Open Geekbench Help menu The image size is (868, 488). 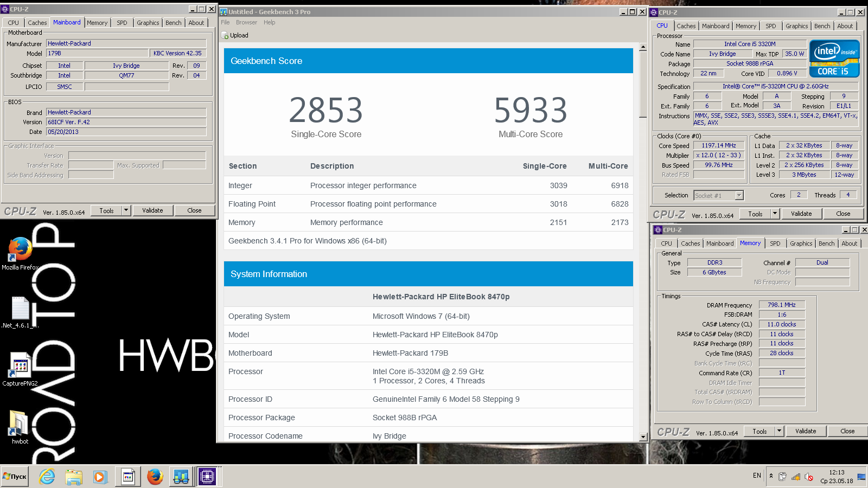click(270, 22)
